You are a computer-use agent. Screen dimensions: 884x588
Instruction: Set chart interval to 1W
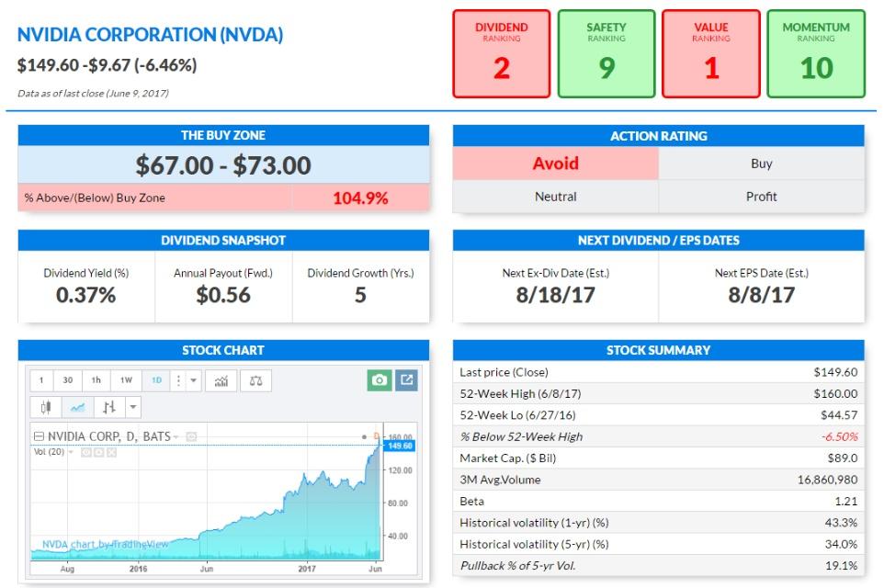tap(126, 380)
